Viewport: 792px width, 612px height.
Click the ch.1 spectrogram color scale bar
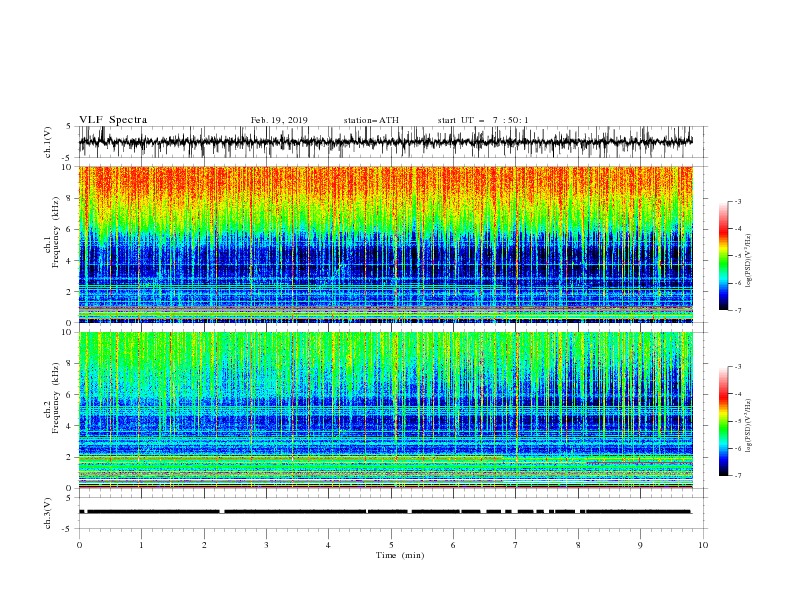(723, 256)
